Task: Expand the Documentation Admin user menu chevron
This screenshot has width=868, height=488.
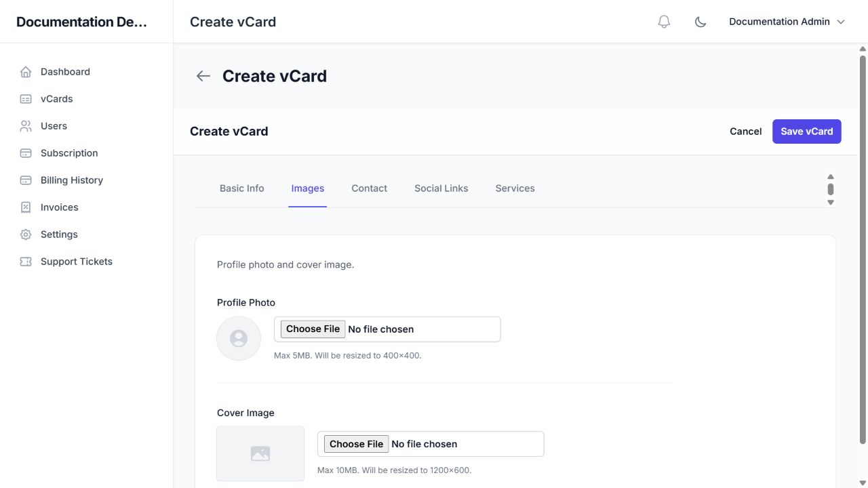Action: click(x=841, y=22)
